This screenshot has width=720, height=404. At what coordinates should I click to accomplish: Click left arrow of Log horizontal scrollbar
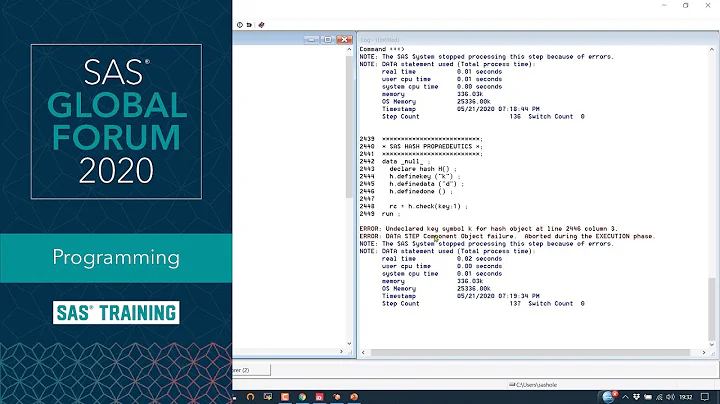click(363, 353)
